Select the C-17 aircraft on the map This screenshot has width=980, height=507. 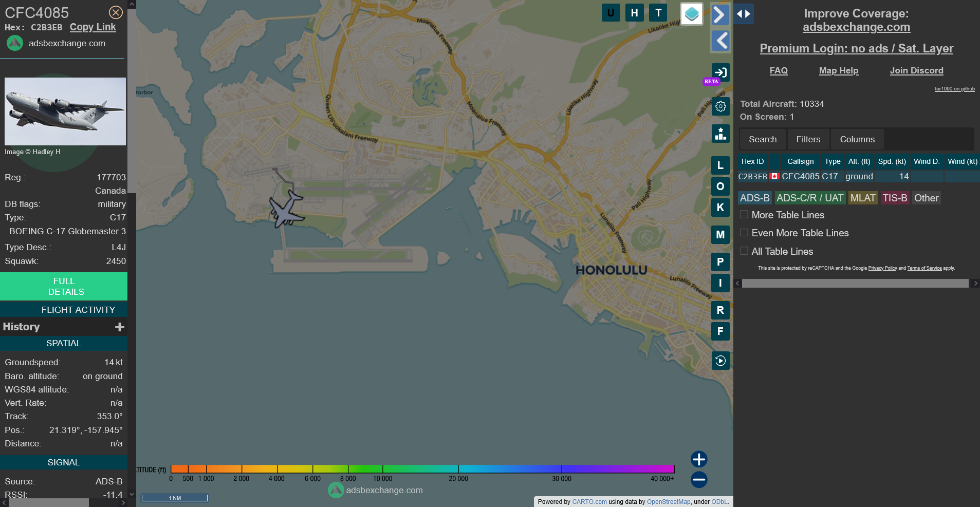point(287,210)
